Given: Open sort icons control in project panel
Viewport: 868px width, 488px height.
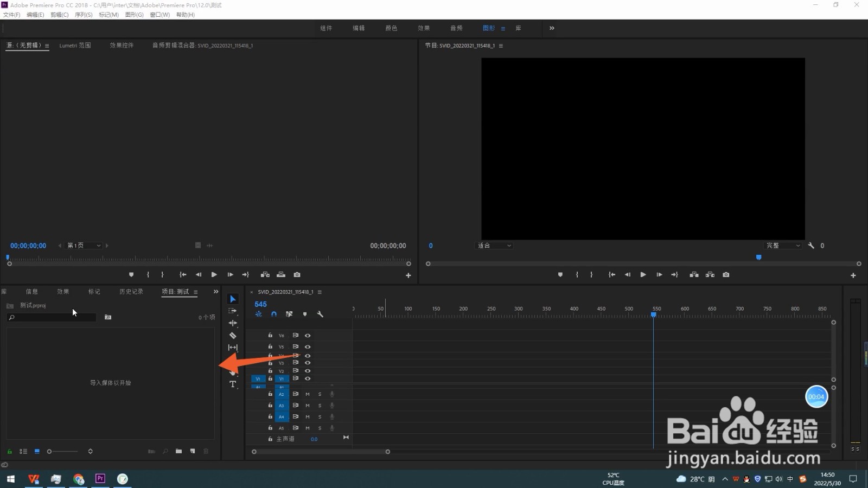Looking at the screenshot, I should 90,451.
